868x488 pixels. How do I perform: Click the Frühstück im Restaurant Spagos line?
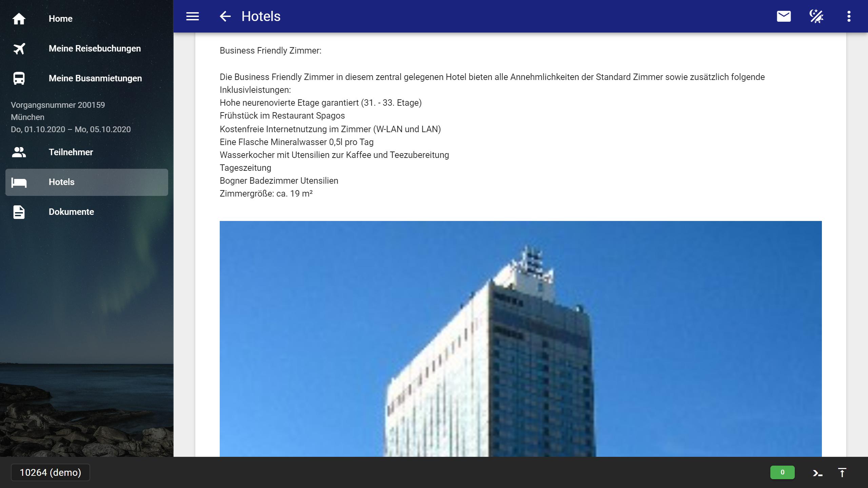282,116
